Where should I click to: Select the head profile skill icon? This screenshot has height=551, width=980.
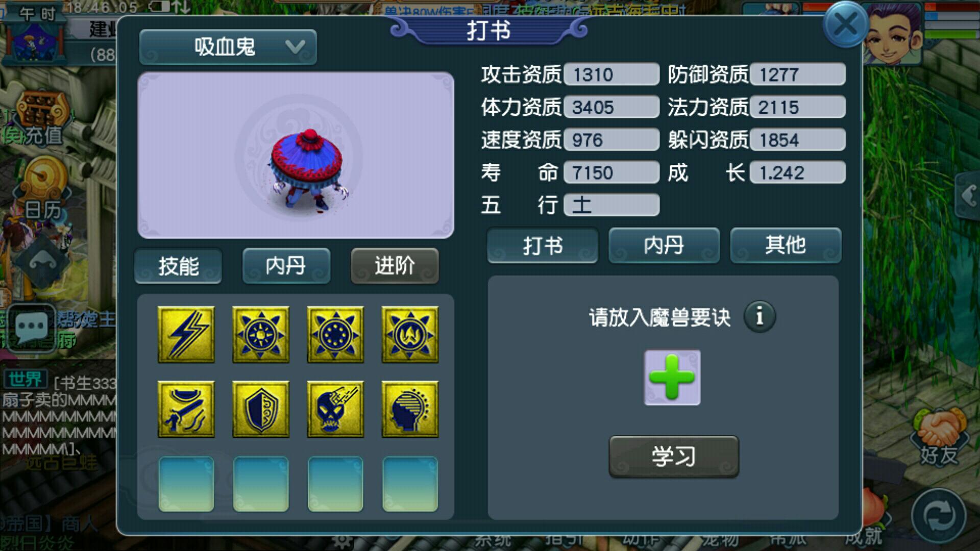pos(410,409)
